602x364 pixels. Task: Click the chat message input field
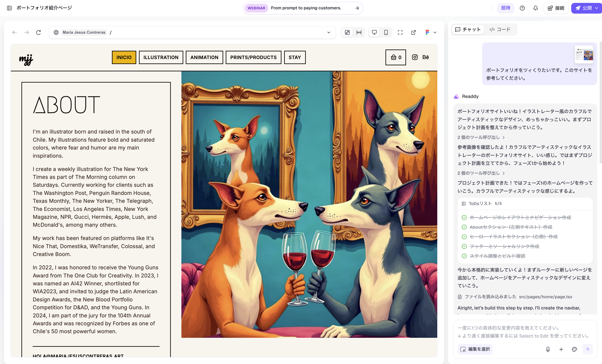[525, 332]
